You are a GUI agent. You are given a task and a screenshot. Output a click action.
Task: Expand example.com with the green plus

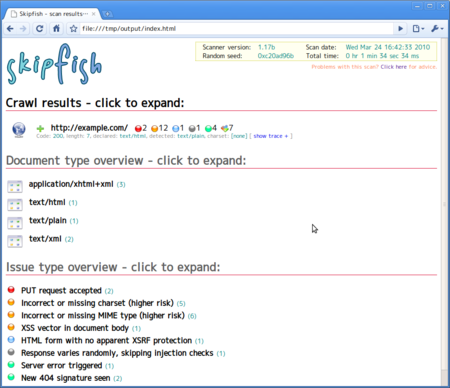[x=40, y=128]
